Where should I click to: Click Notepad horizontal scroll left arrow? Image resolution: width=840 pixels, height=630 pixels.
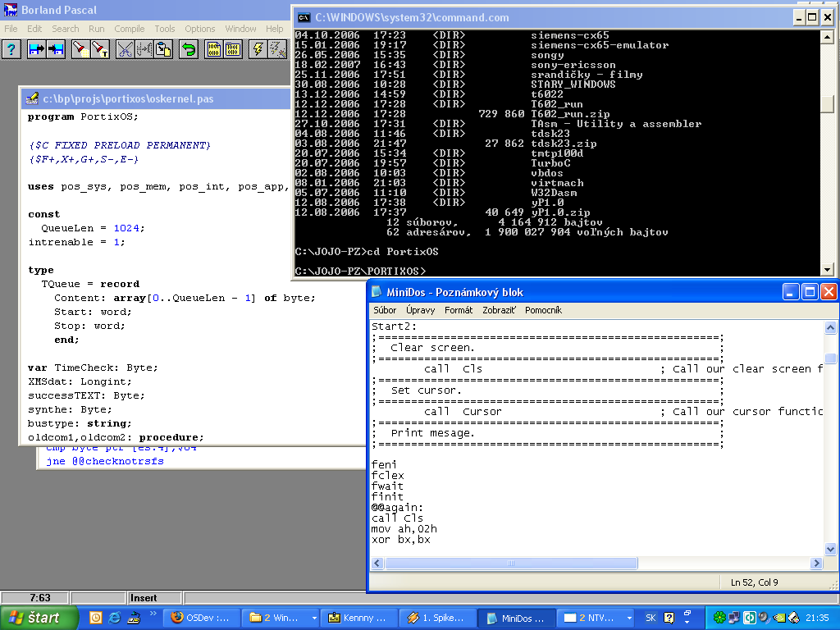click(377, 563)
